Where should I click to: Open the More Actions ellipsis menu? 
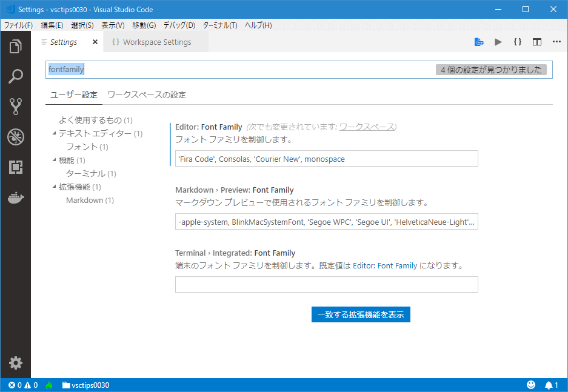[556, 42]
